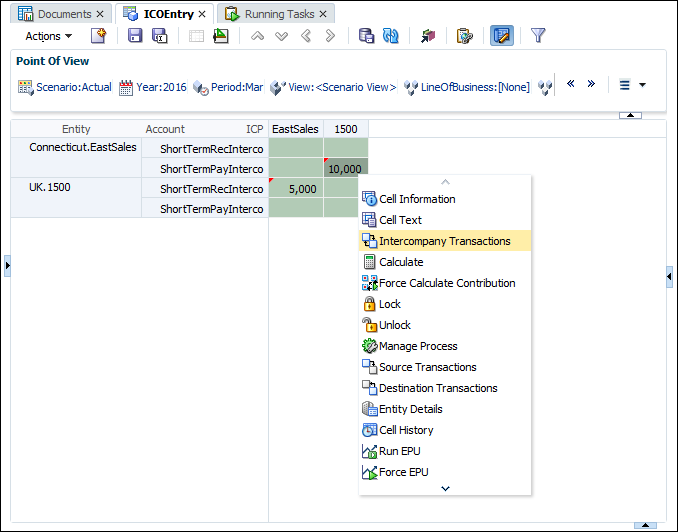Screen dimensions: 678x532
Task: Click the UK.1500 entity row header
Action: pos(77,198)
